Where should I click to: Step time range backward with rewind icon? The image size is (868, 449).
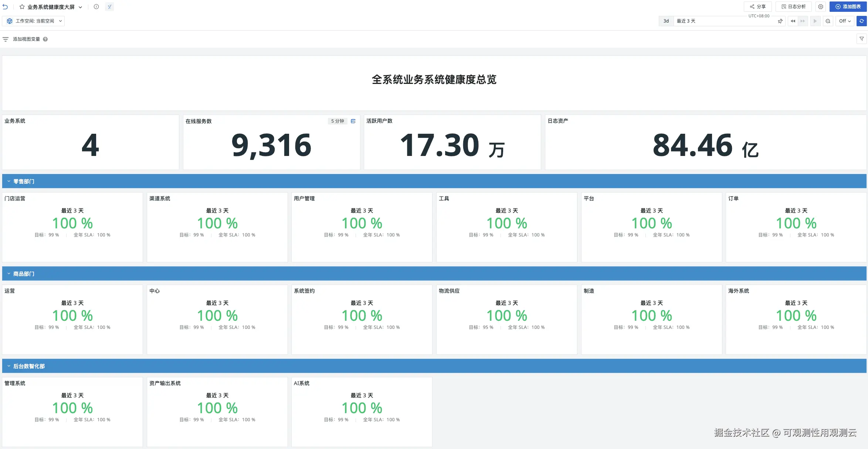point(793,21)
